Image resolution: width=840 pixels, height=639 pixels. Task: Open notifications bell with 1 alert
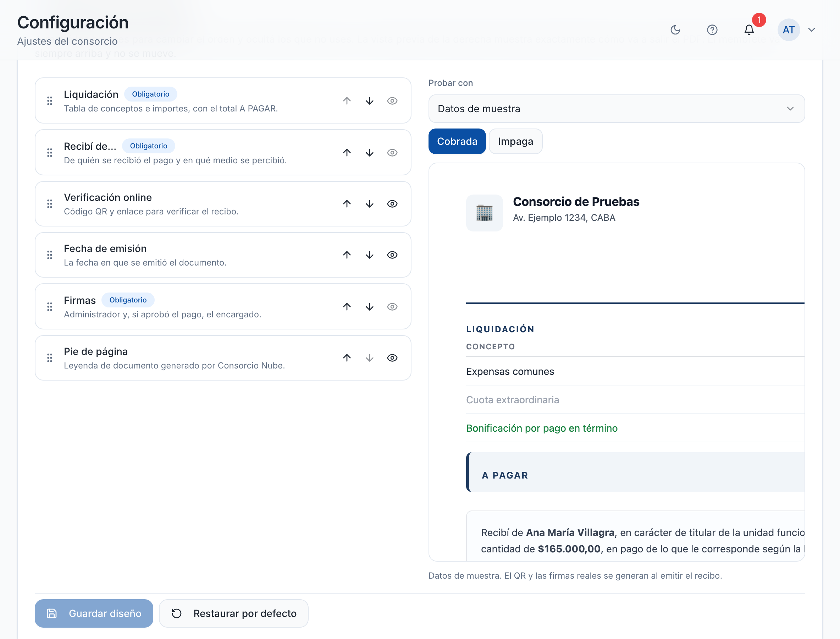point(749,30)
